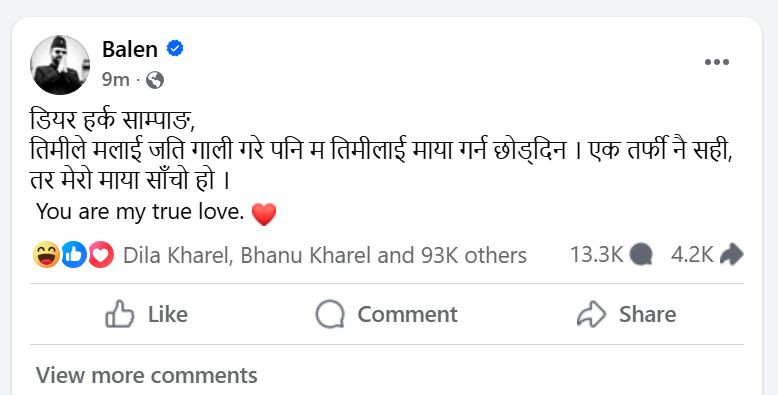Open Balen's profile picture
The image size is (778, 395).
[x=60, y=65]
